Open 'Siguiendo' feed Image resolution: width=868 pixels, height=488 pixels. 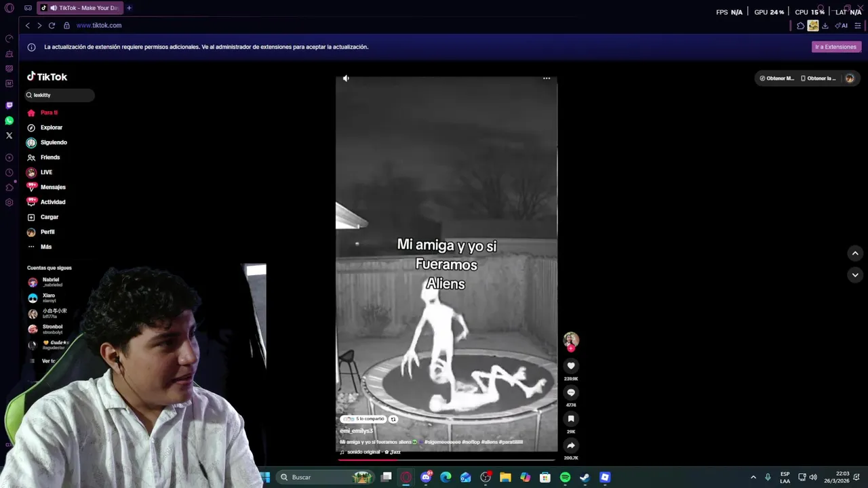point(47,142)
